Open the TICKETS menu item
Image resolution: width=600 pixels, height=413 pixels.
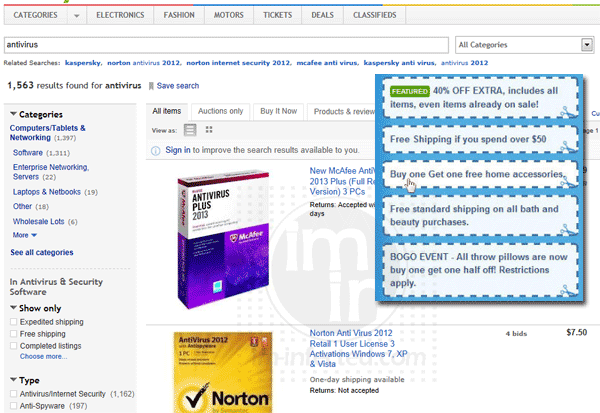277,15
